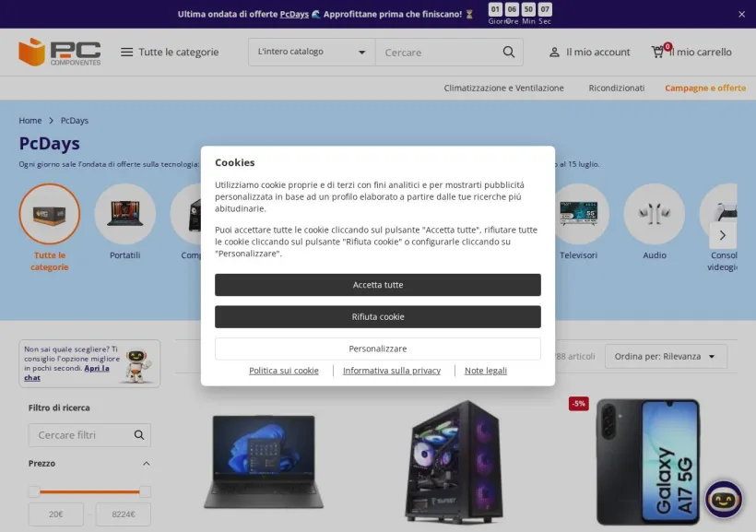Click the user account icon

click(554, 52)
